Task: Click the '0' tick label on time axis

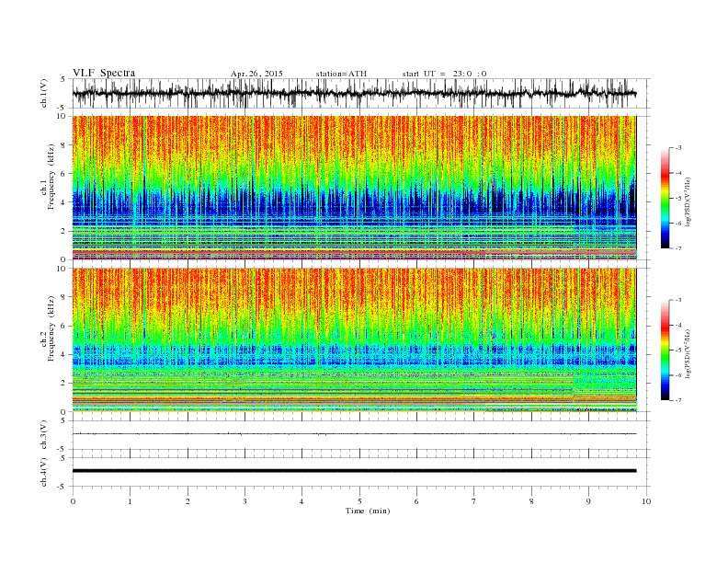Action: [73, 501]
